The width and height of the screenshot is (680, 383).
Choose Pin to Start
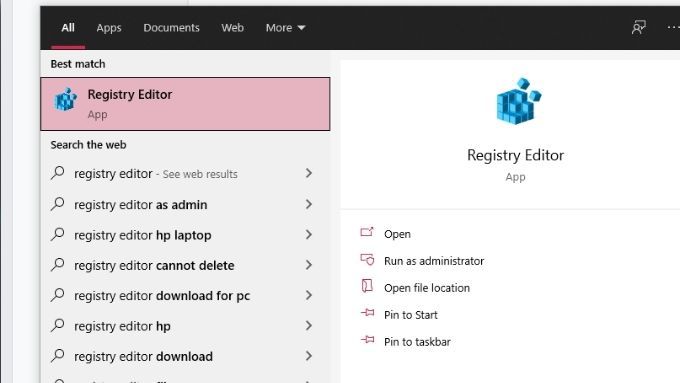point(411,315)
